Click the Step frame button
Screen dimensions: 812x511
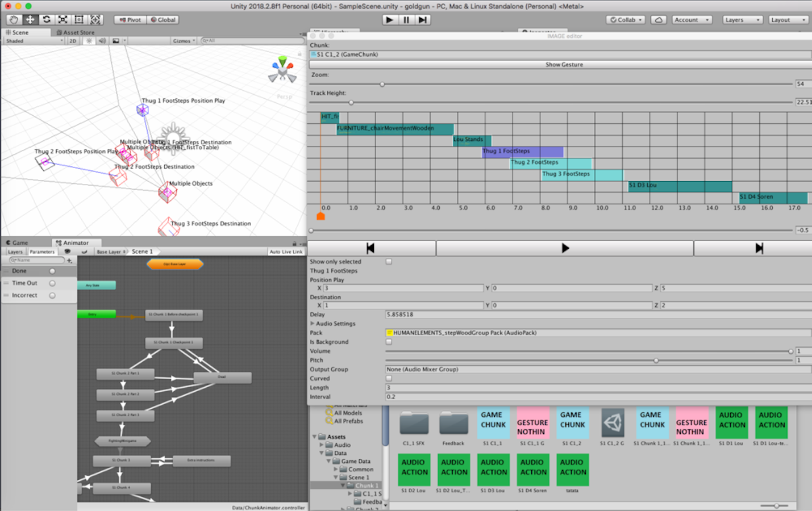pos(422,20)
